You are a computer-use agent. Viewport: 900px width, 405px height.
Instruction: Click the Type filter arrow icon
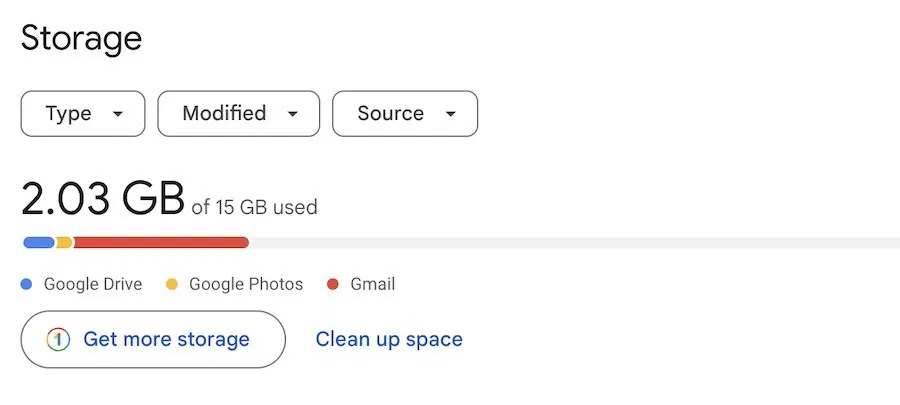(x=118, y=114)
